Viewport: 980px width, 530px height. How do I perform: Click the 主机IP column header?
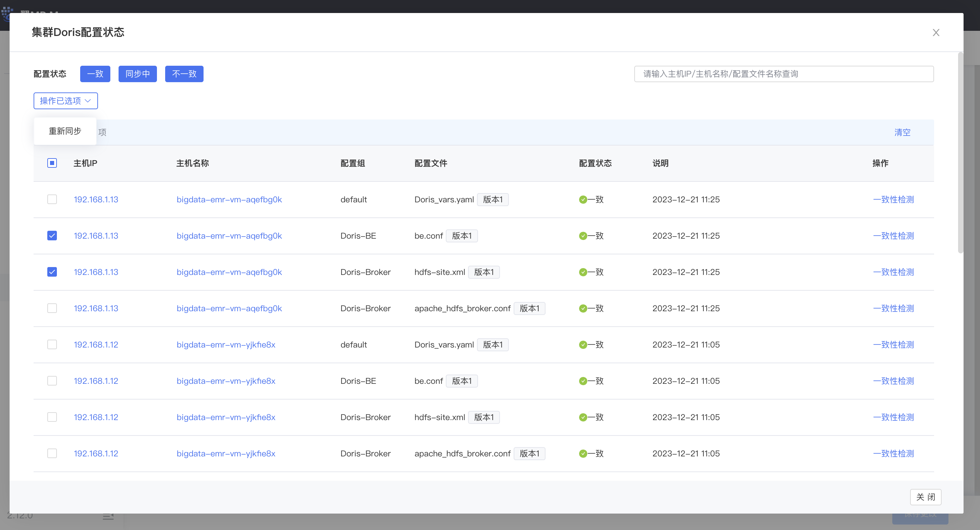tap(85, 163)
